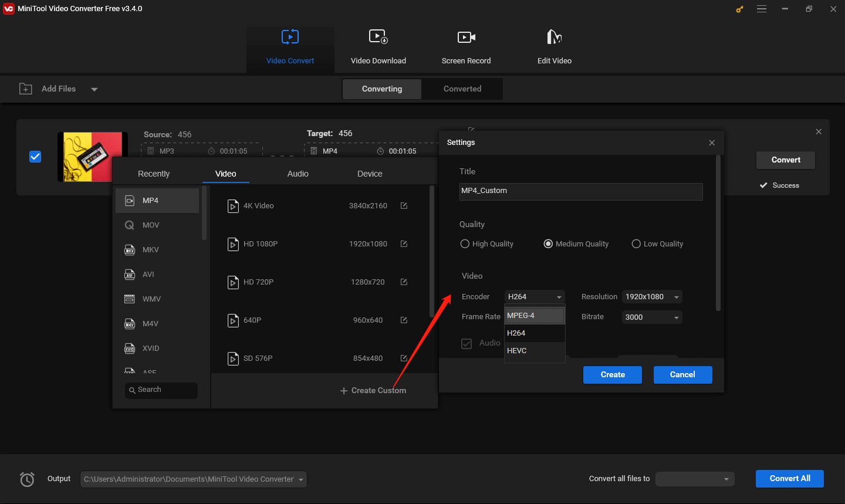
Task: Edit the HD 720P preset with its edit icon
Action: tap(404, 282)
